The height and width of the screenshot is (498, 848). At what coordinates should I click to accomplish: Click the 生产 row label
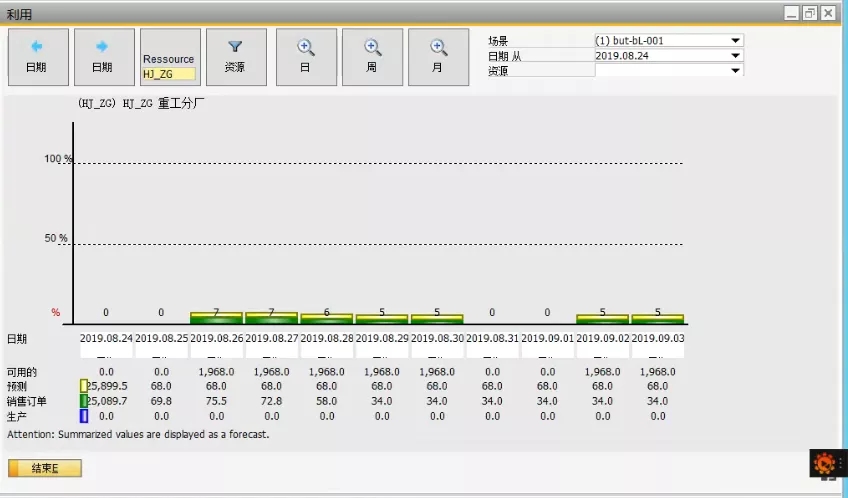tap(17, 416)
